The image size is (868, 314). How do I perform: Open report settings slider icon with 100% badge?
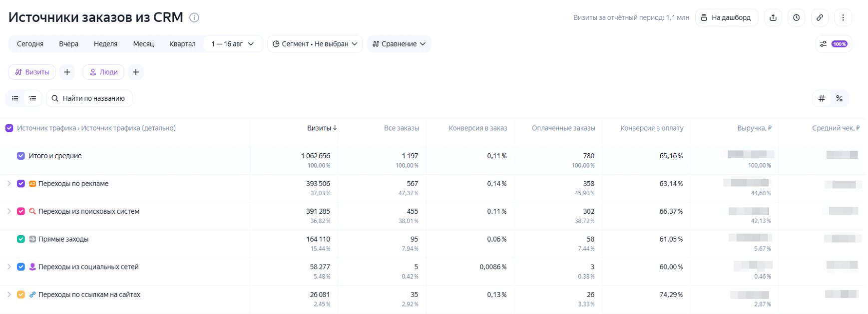833,44
